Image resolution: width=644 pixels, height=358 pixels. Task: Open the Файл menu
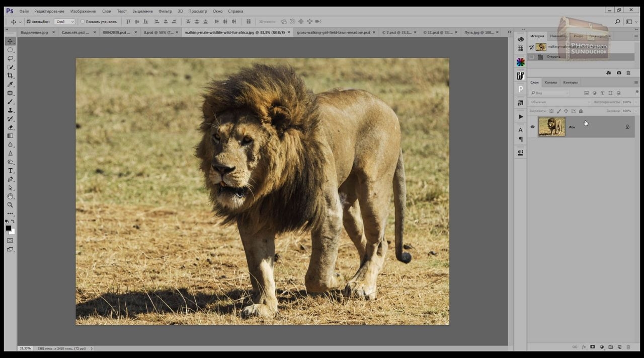pos(24,11)
